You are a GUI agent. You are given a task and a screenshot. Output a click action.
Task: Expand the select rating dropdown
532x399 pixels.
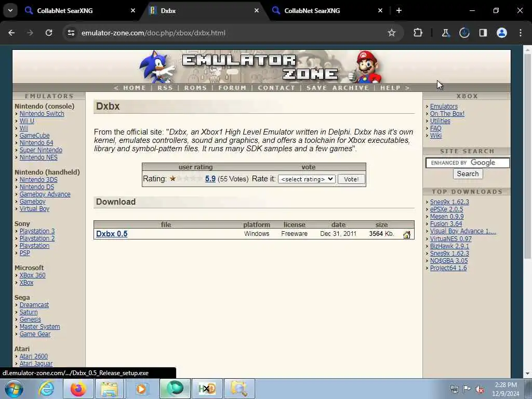(307, 179)
